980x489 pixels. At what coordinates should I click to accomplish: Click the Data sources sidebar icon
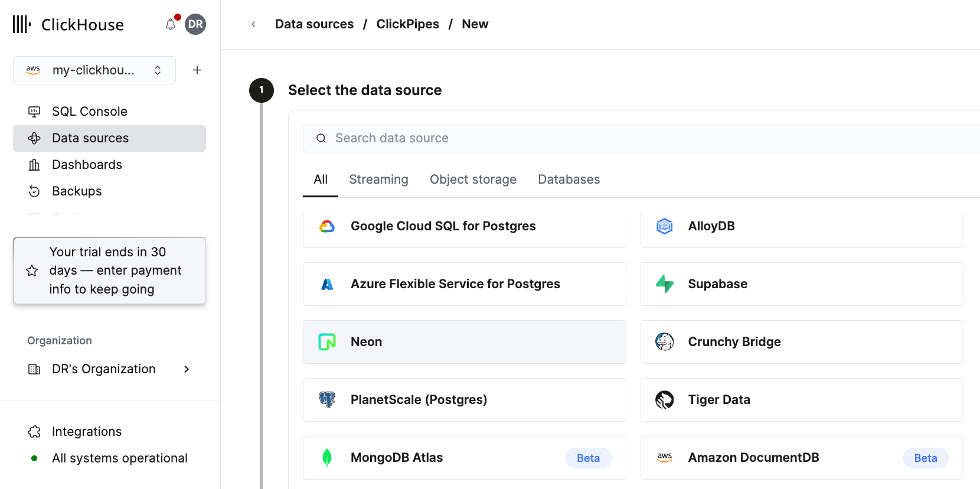coord(34,138)
